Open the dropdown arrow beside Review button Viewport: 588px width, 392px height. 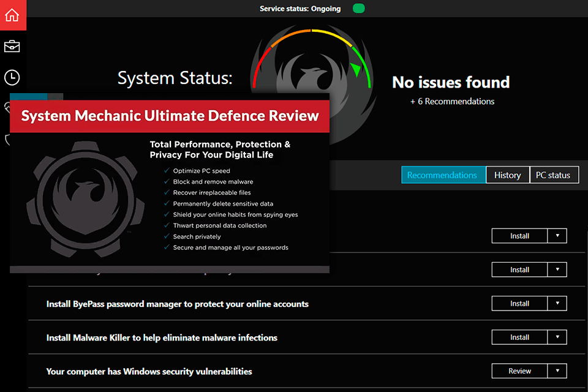(557, 371)
